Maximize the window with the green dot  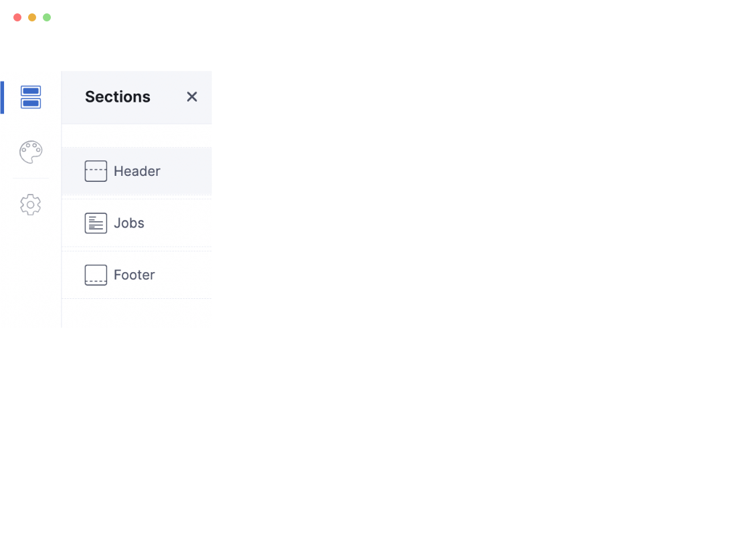[x=47, y=17]
